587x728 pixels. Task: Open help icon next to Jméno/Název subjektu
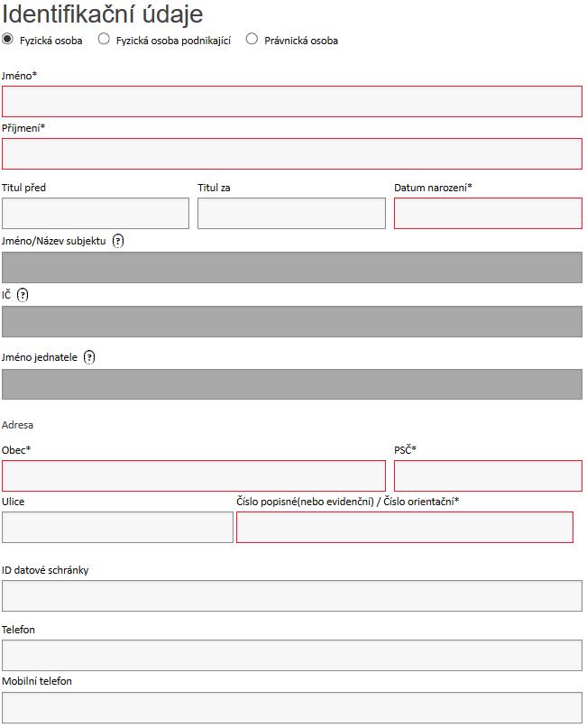tap(118, 241)
